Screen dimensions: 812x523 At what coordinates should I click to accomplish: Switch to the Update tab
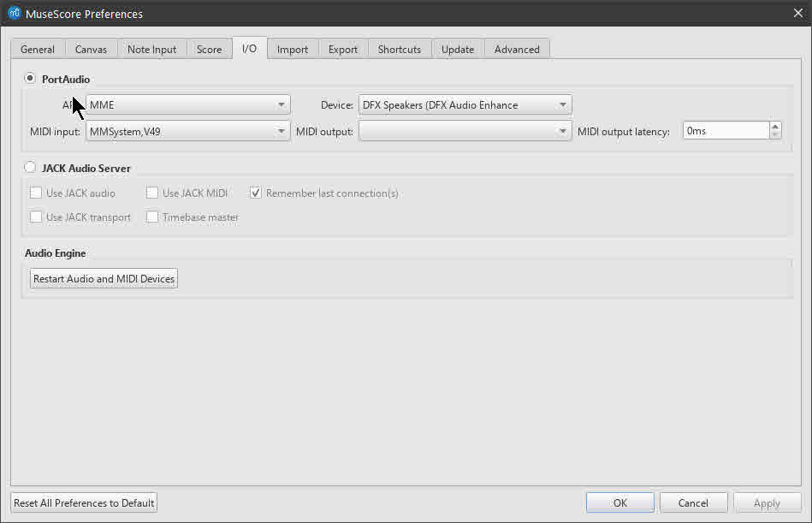(458, 49)
